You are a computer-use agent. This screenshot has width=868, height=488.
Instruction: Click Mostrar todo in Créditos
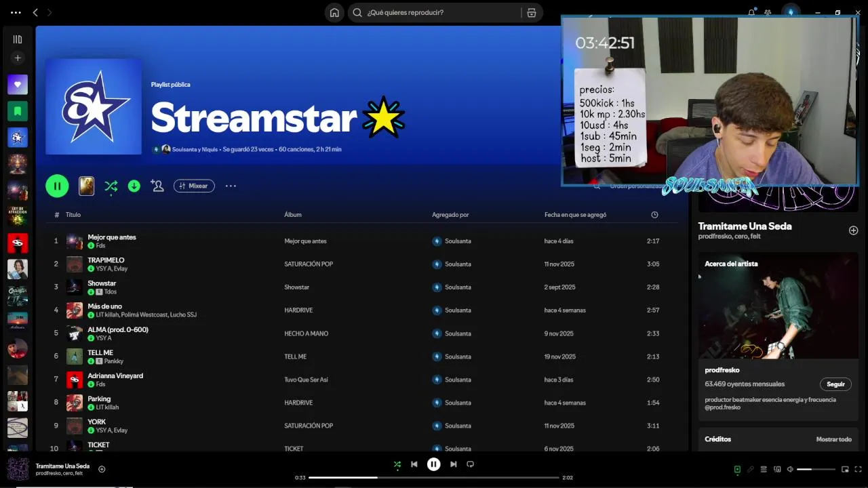(x=833, y=439)
